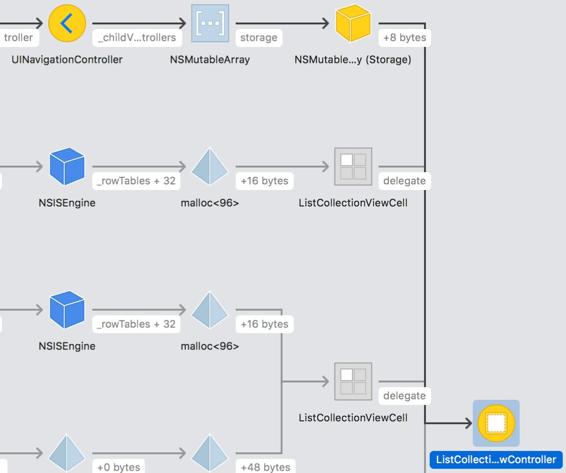Click the upper ListCollectionViewCell grid icon
Image resolution: width=566 pixels, height=473 pixels.
pos(353,166)
